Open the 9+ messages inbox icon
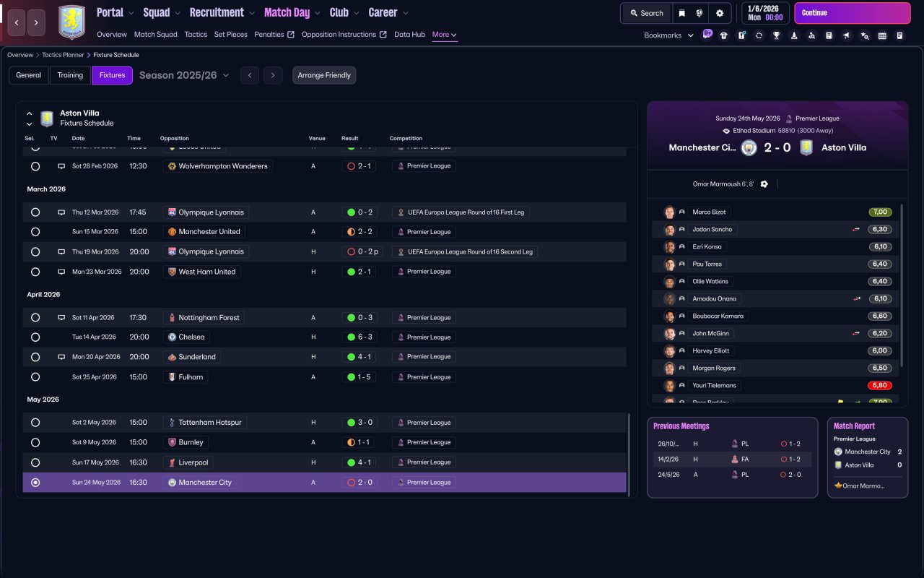Viewport: 924px width, 578px height. (x=707, y=34)
